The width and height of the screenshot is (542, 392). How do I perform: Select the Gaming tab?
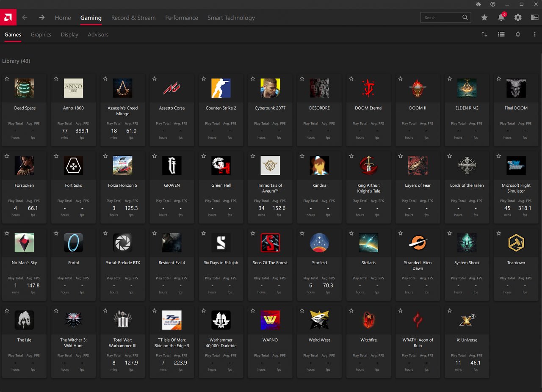[91, 18]
